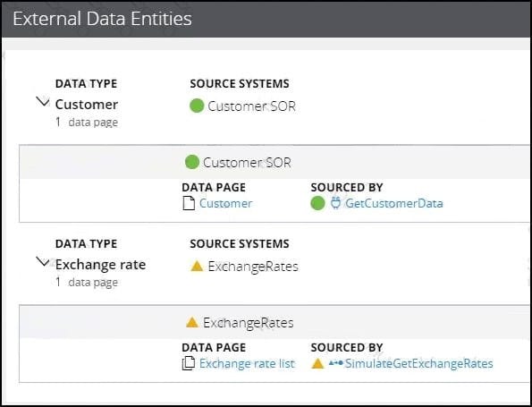Select the Customer data type name
The width and height of the screenshot is (532, 407).
[87, 105]
